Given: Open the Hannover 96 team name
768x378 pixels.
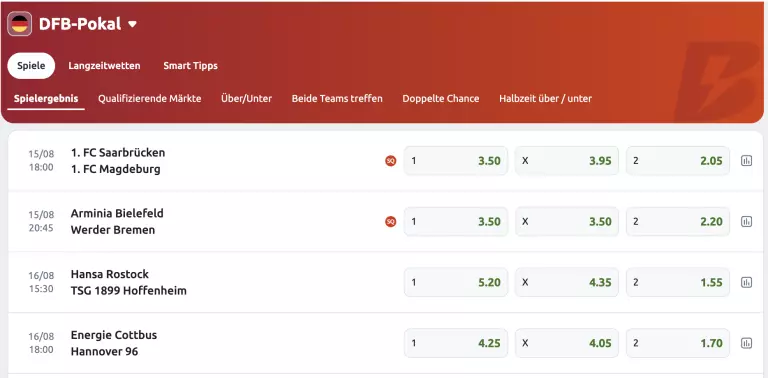Looking at the screenshot, I should pos(104,351).
